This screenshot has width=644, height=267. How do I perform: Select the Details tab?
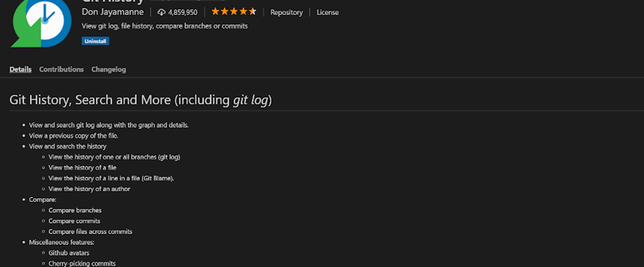20,69
